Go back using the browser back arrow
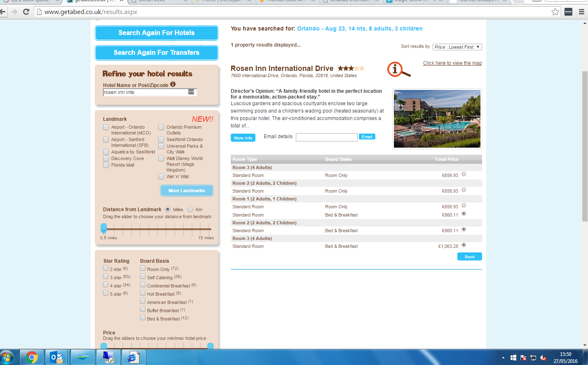Viewport: 588px width, 365px height. 3,12
